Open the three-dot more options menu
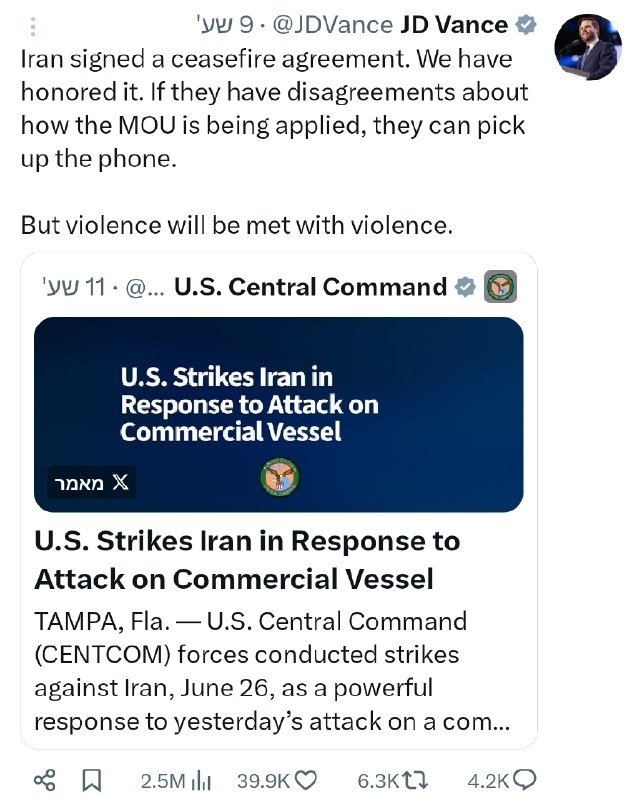This screenshot has height=800, width=642. tap(33, 27)
